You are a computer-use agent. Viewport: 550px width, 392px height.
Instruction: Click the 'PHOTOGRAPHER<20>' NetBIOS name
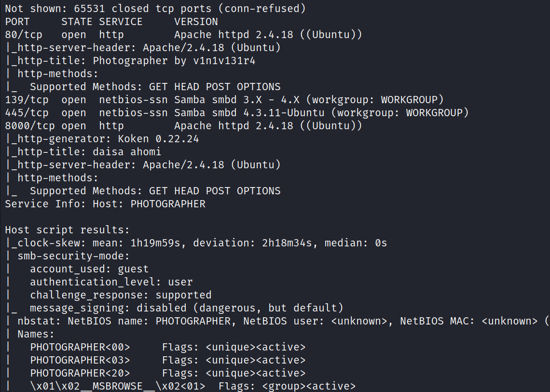(x=80, y=373)
